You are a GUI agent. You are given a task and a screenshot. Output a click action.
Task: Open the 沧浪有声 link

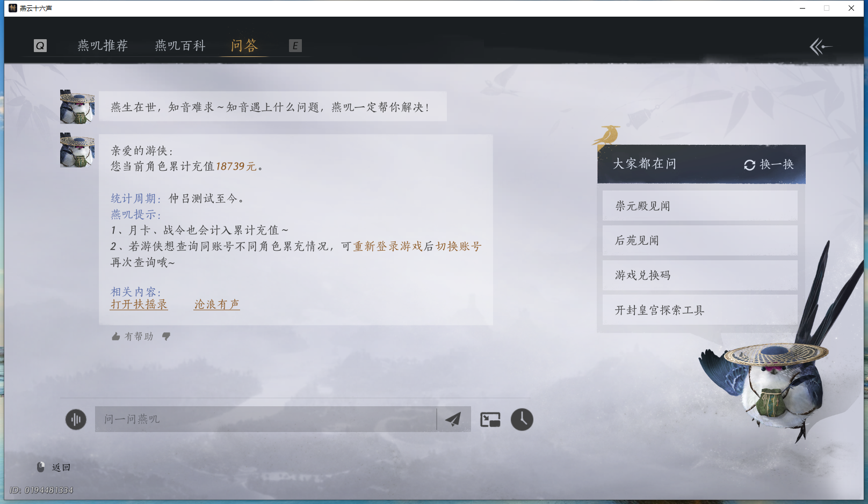pyautogui.click(x=217, y=304)
